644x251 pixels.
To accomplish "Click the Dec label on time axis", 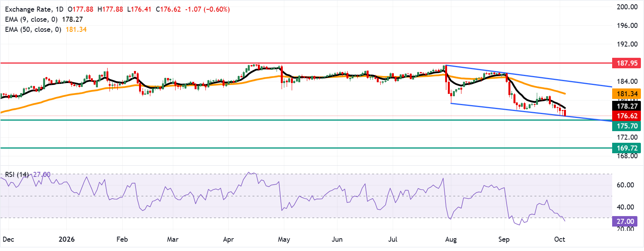I will (8, 239).
